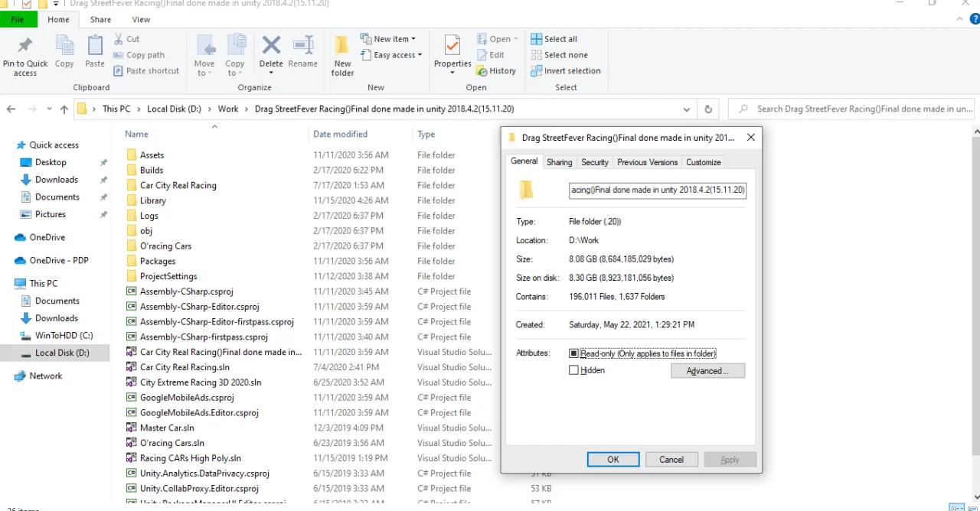Click the Advanced... button
Screen dimensions: 980x511
707,371
